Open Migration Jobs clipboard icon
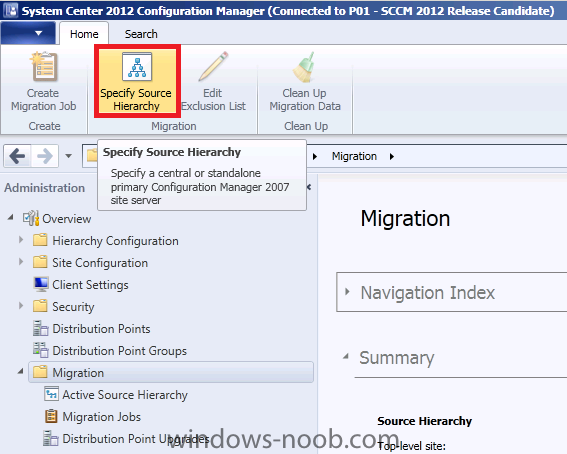The height and width of the screenshot is (454, 567). [51, 416]
